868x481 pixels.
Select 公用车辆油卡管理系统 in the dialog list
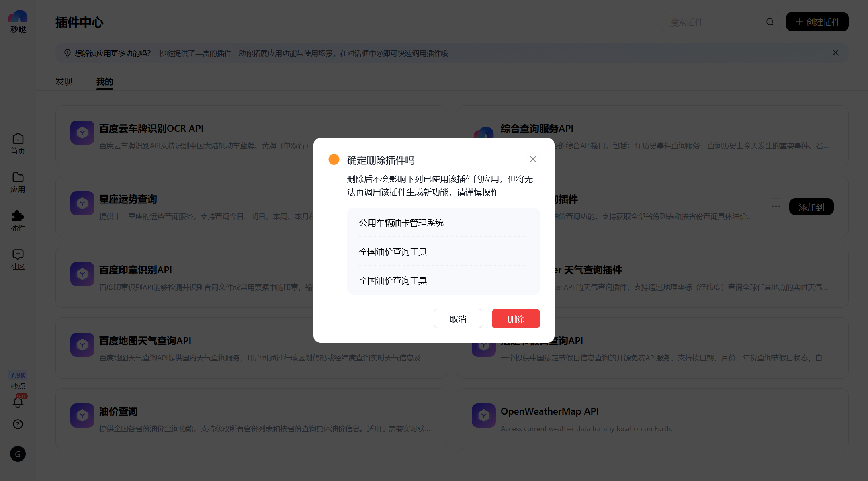tap(401, 223)
